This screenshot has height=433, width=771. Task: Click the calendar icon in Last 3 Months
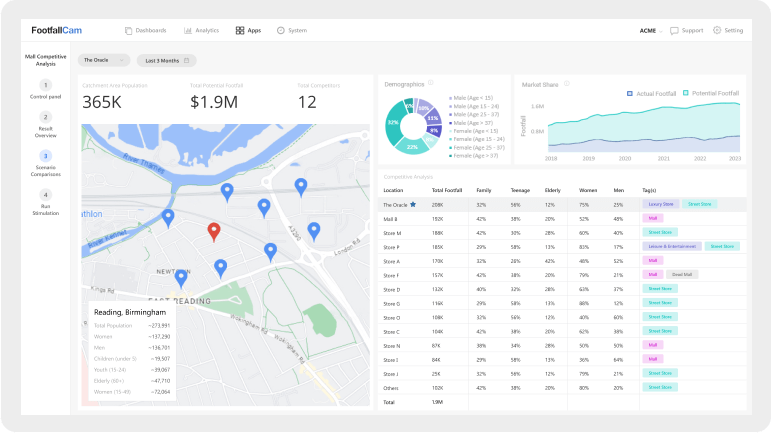[186, 60]
